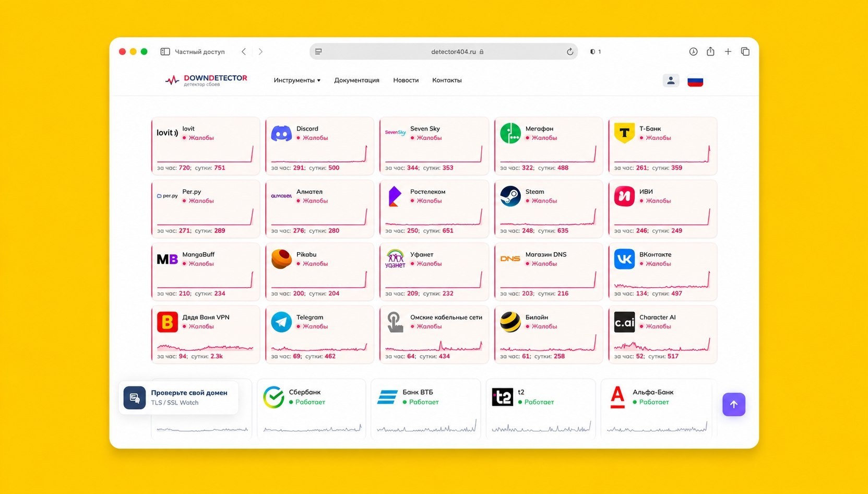Go to the Новости page
The image size is (868, 494).
(406, 80)
